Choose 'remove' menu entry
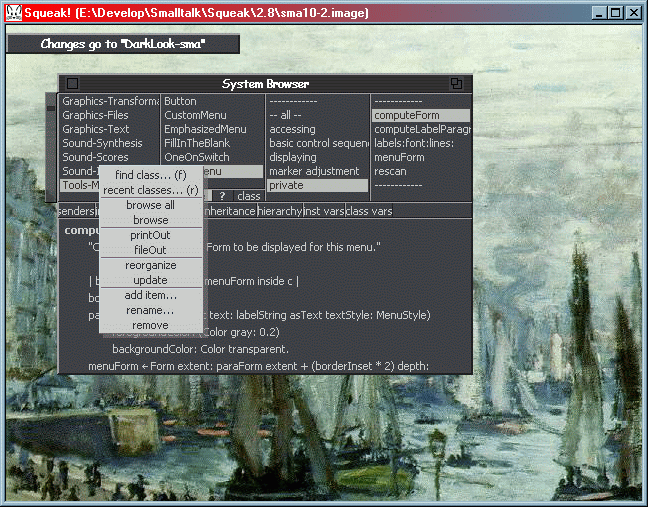 coord(151,325)
